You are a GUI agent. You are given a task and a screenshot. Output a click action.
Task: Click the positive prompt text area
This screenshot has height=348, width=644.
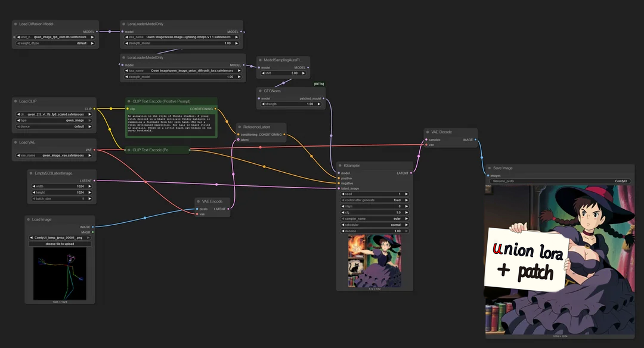171,123
